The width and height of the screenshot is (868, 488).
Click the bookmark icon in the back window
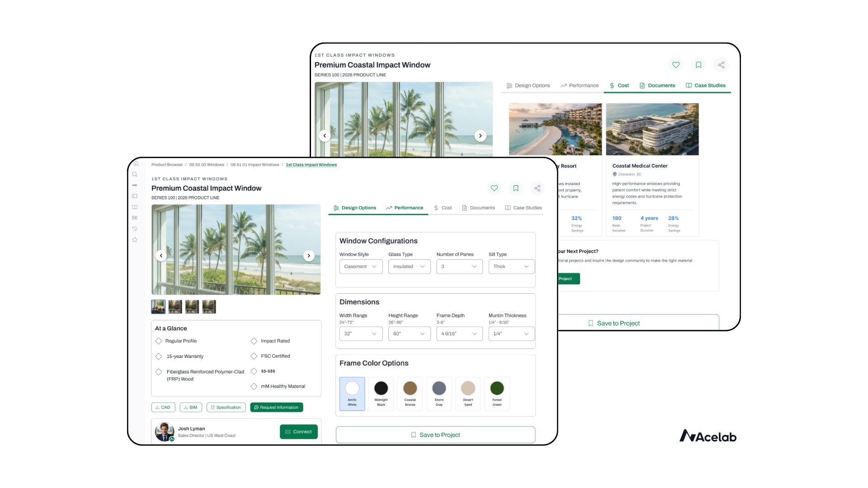tap(698, 65)
